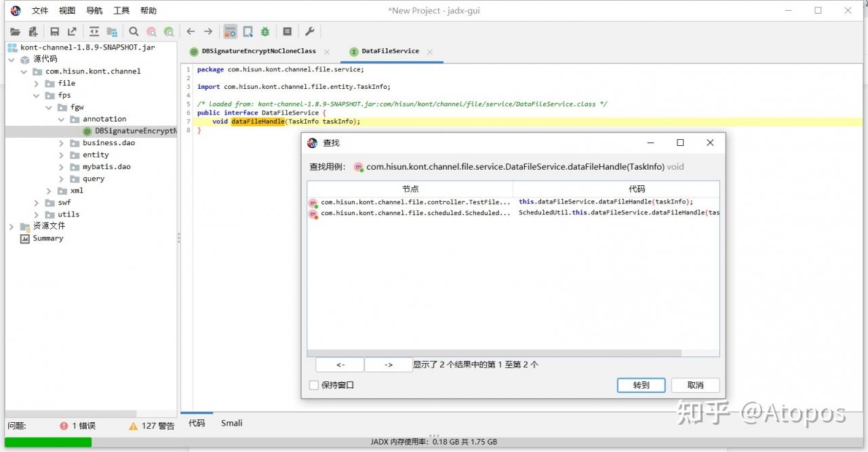This screenshot has height=452, width=868.
Task: Click the Add files toolbar icon
Action: coord(33,31)
